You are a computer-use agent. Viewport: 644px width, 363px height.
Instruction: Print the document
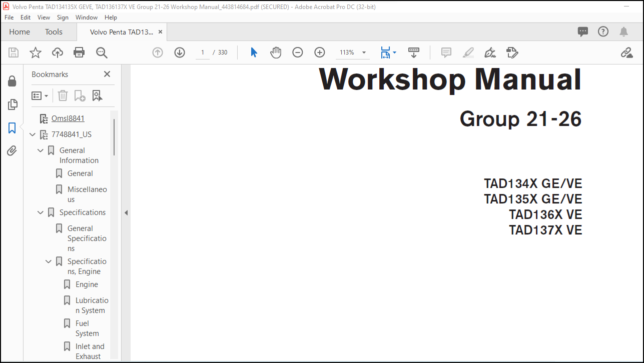tap(79, 52)
